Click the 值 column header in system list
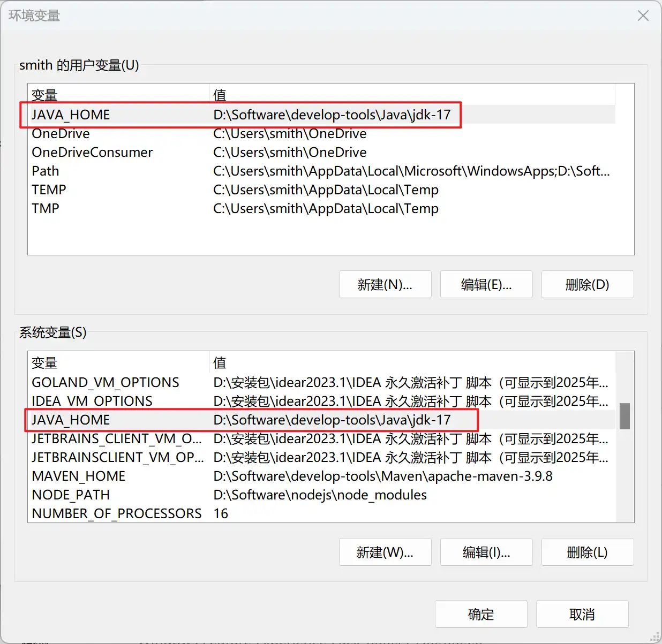Screen dimensions: 662x644 click(x=412, y=362)
